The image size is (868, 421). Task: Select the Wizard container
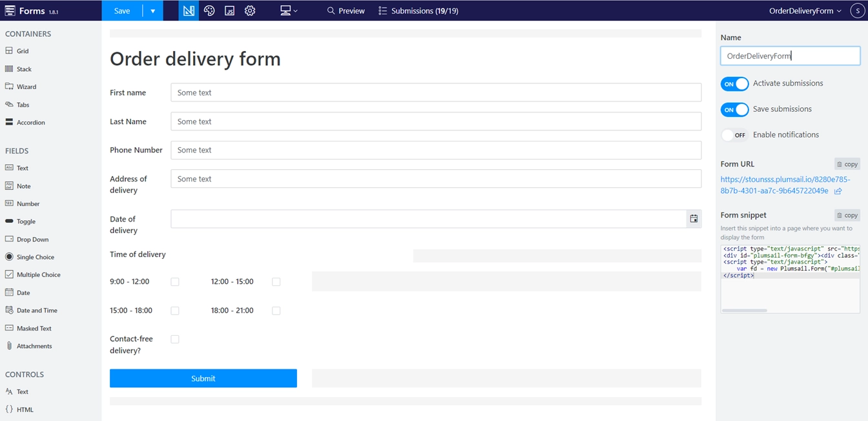coord(21,87)
